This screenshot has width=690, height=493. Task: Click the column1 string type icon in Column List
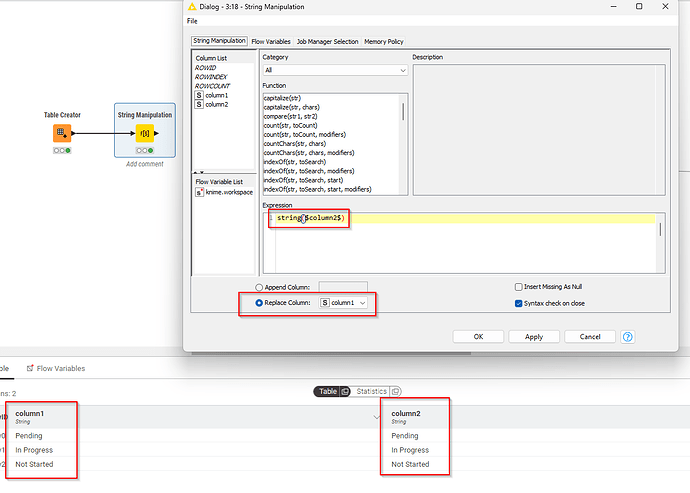[199, 95]
